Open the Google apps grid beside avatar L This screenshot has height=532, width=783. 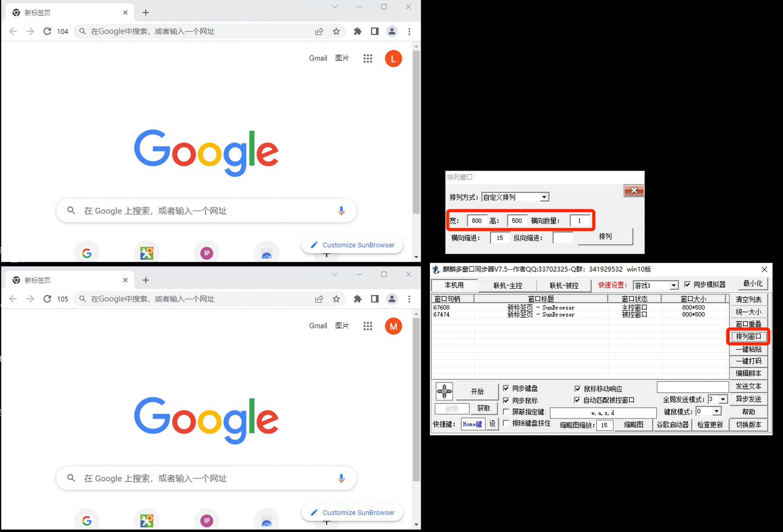(368, 58)
